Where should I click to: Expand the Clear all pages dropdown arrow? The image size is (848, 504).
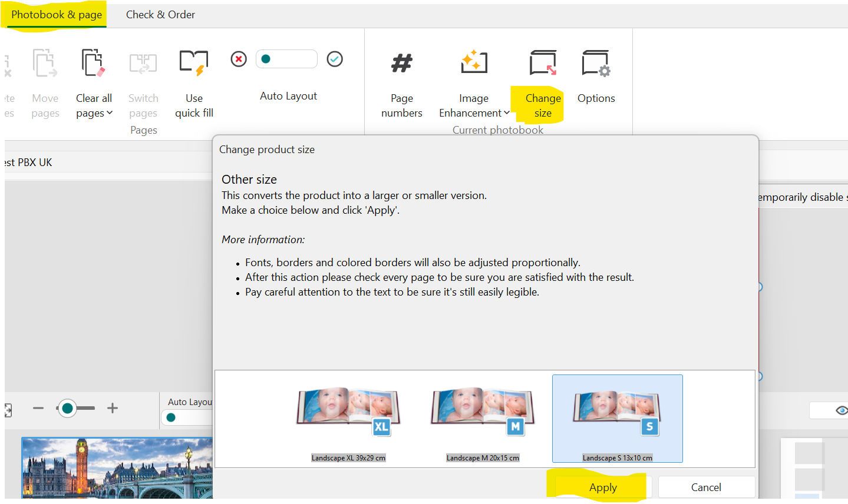coord(111,113)
